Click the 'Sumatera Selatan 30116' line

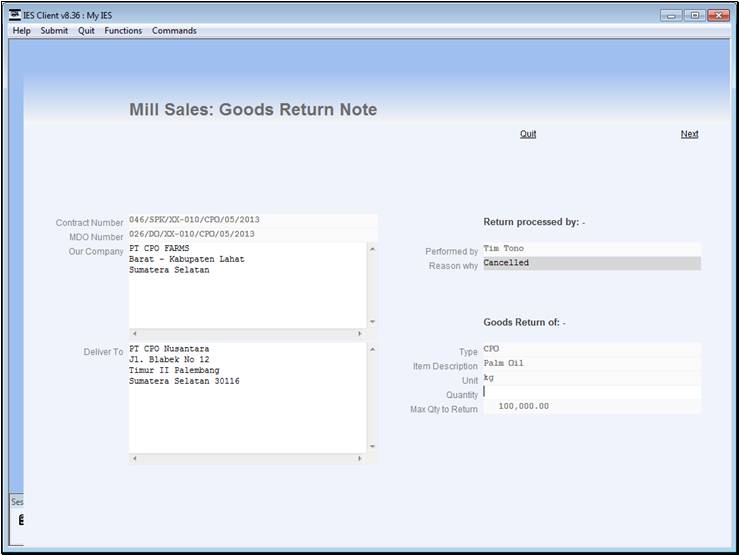click(184, 381)
